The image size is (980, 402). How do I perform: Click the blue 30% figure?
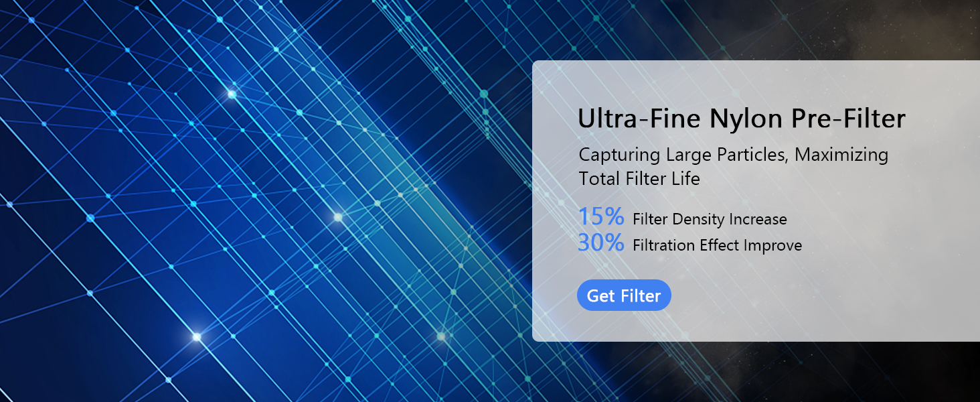[x=601, y=243]
